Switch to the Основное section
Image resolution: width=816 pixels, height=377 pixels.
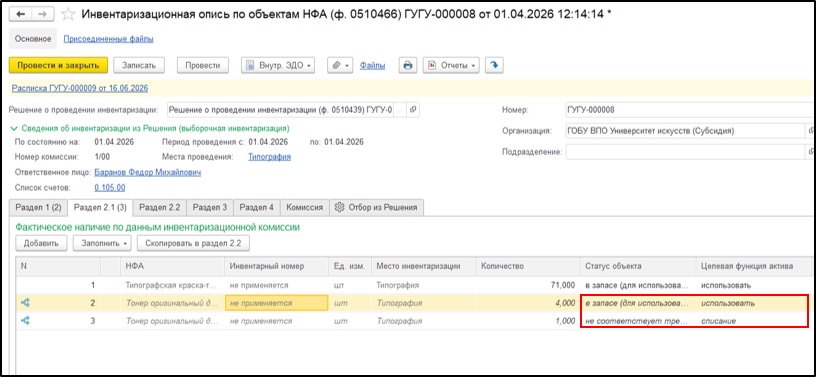tap(33, 39)
